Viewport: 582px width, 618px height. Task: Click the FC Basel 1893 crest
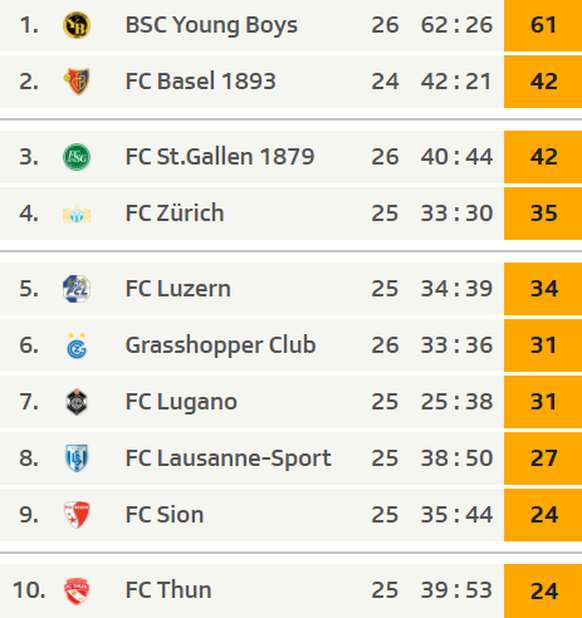pyautogui.click(x=77, y=81)
